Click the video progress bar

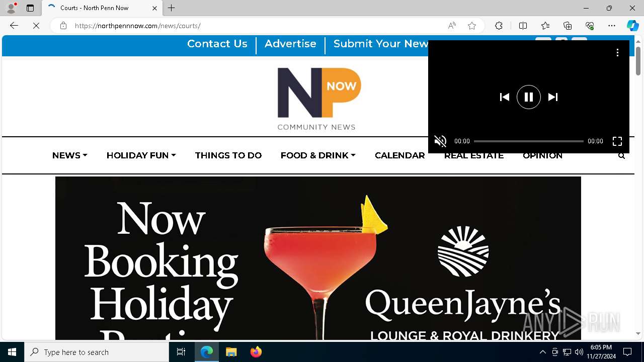click(x=528, y=141)
